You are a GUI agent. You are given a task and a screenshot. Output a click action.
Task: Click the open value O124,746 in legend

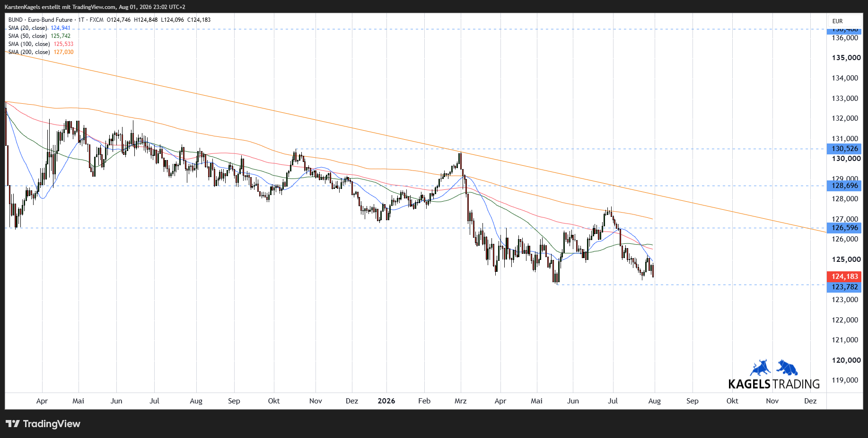point(119,20)
